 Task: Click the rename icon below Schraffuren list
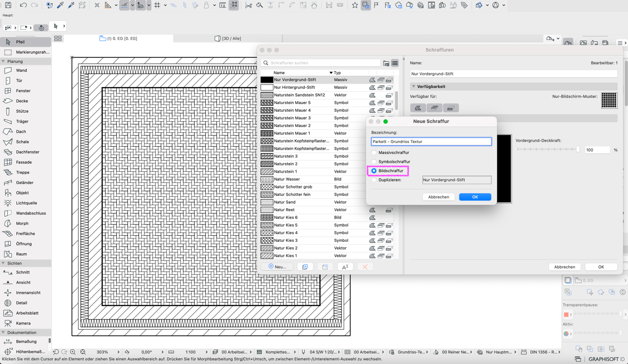pos(345,267)
